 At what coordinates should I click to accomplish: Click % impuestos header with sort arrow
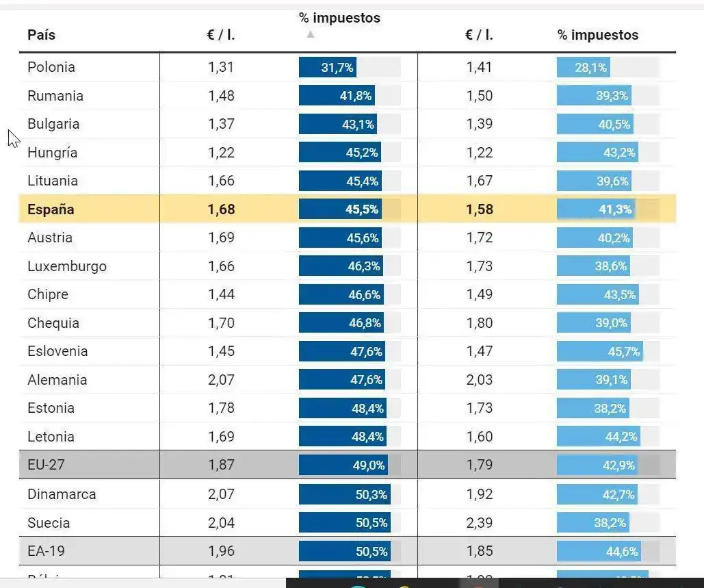click(339, 18)
